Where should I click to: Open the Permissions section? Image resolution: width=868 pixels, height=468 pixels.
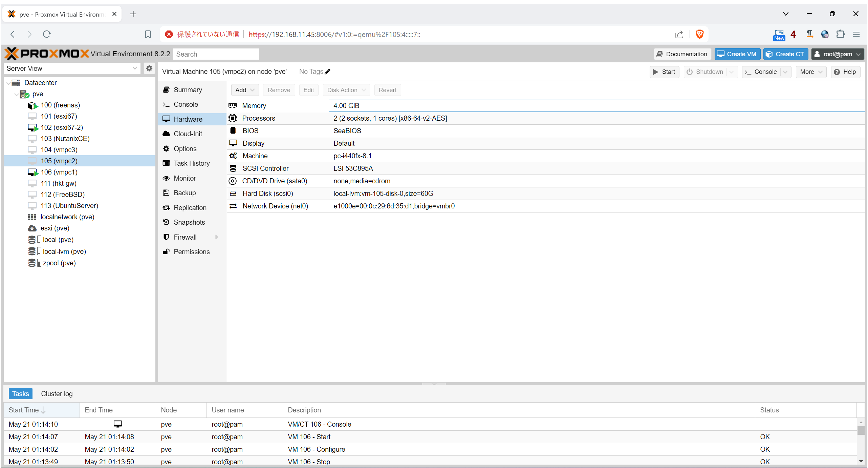pyautogui.click(x=192, y=252)
